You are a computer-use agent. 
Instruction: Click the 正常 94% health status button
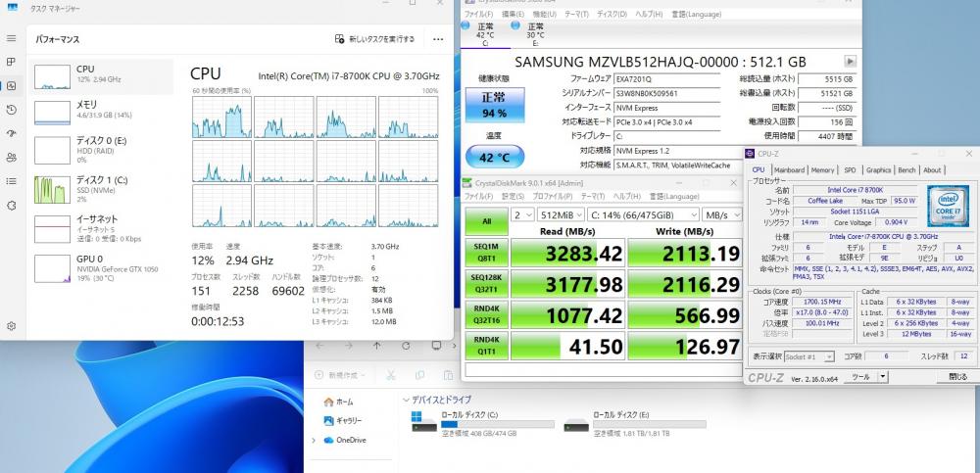click(x=494, y=105)
